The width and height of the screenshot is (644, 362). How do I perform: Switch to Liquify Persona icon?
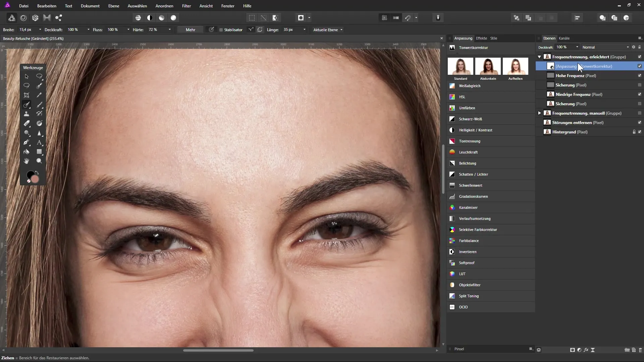[x=23, y=18]
